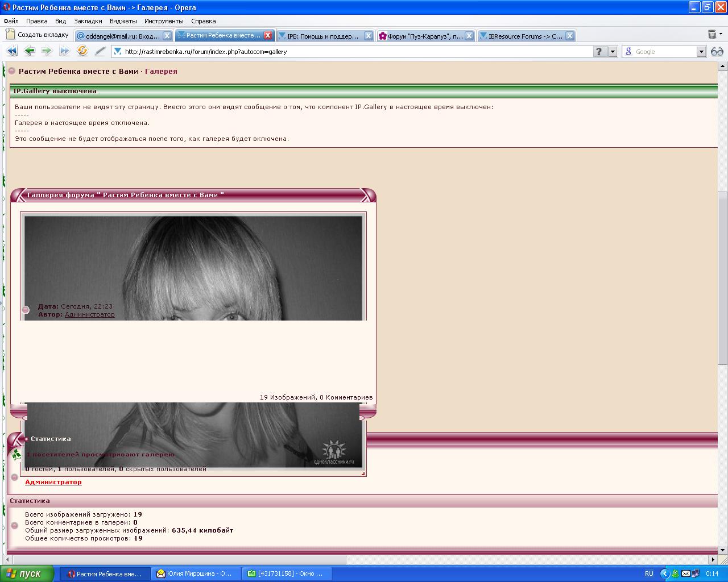728x582 pixels.
Task: Click the mail envelope tray icon
Action: point(685,573)
